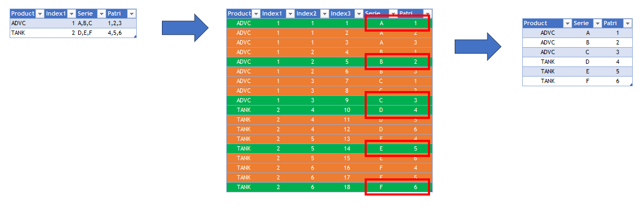644x210 pixels.
Task: Select Index3 cell 18 in middle table
Action: pos(346,187)
